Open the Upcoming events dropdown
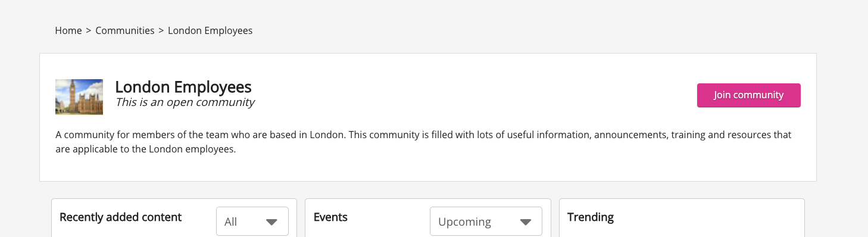868x237 pixels. pos(486,222)
